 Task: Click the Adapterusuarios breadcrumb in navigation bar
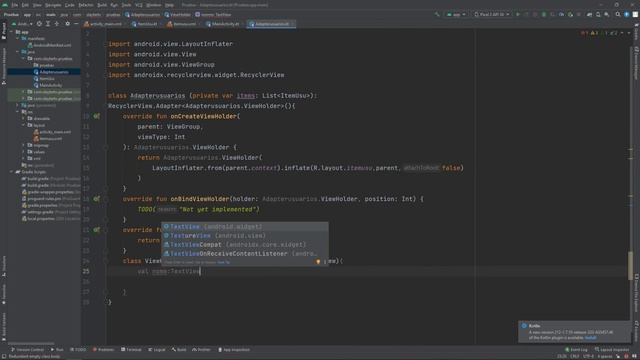(142, 14)
